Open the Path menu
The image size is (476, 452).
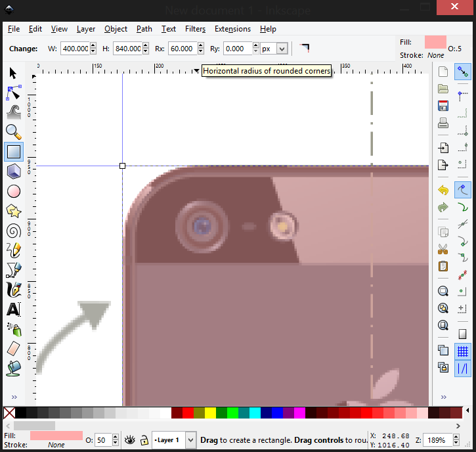point(144,29)
